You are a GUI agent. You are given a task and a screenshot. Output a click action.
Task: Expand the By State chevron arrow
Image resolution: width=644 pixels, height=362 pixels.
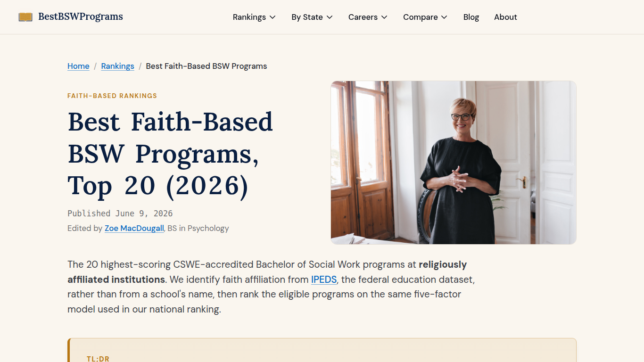[x=330, y=17]
